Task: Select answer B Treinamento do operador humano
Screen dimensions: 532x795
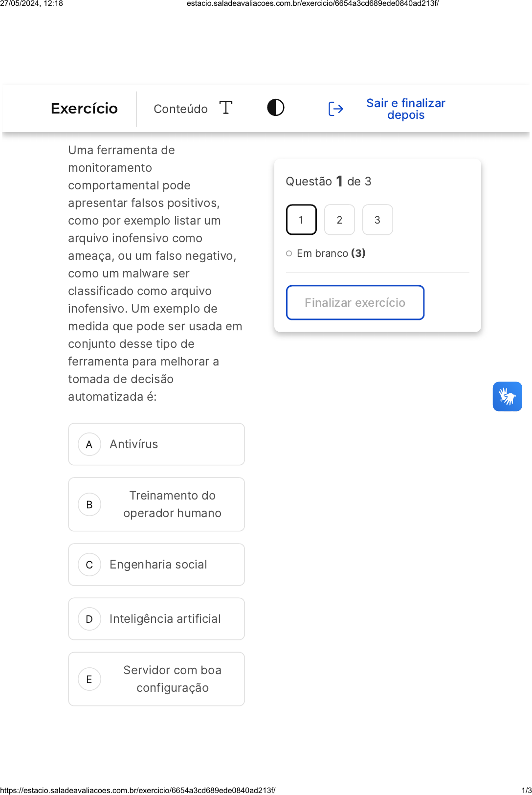Action: point(156,504)
